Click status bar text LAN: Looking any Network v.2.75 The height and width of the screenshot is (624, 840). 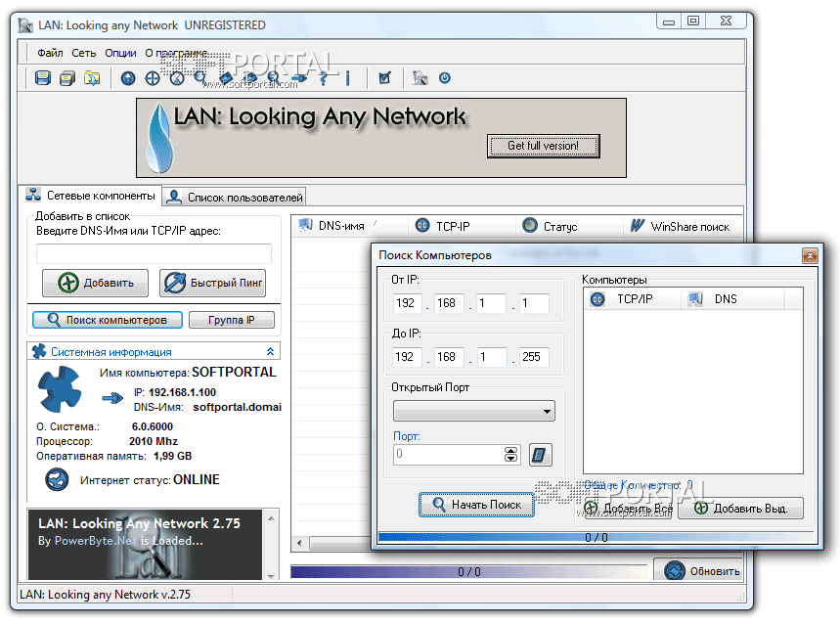pyautogui.click(x=105, y=594)
